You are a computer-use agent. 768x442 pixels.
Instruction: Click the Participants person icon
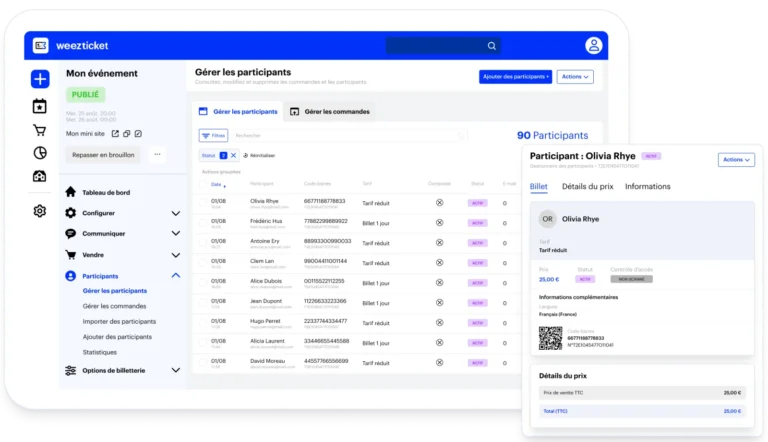coord(71,276)
